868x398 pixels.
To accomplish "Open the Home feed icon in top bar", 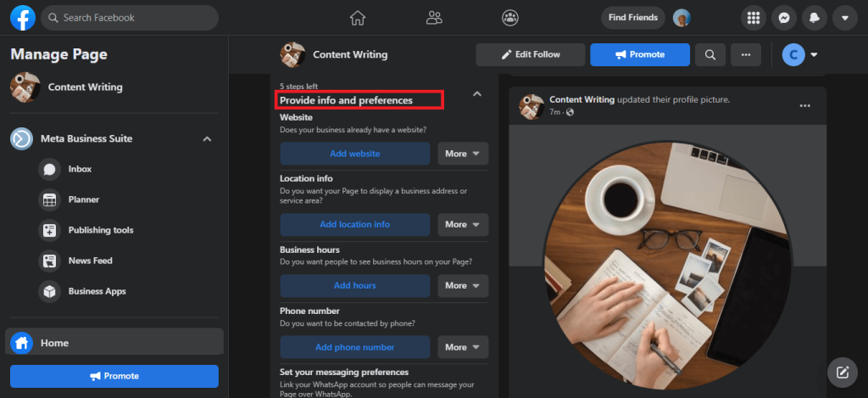I will click(358, 18).
